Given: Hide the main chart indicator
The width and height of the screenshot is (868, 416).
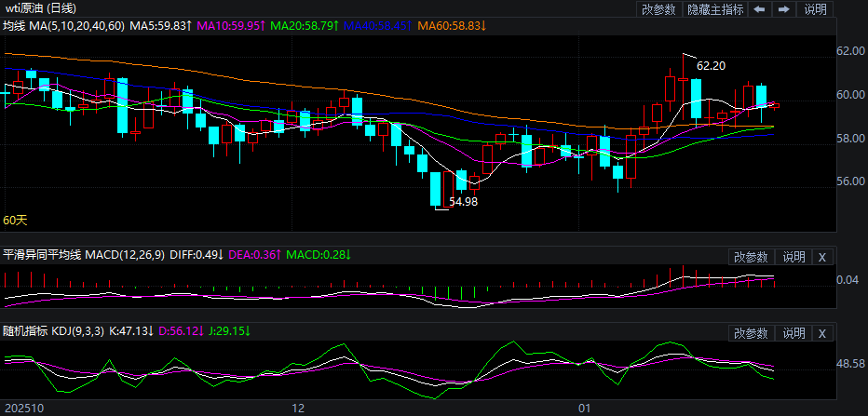Looking at the screenshot, I should point(715,9).
